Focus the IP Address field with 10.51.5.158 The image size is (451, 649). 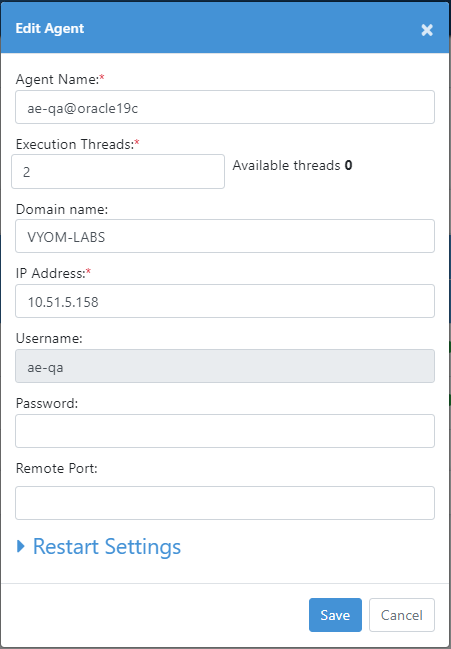(x=225, y=301)
